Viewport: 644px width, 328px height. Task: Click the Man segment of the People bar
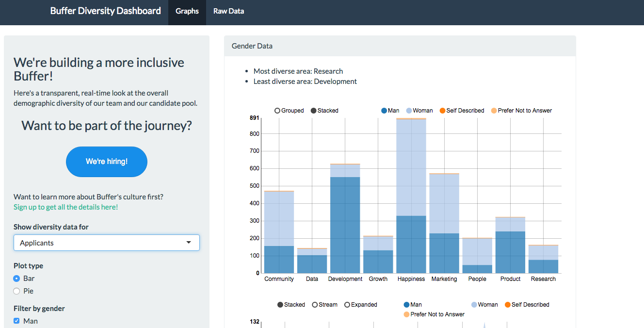point(477,269)
